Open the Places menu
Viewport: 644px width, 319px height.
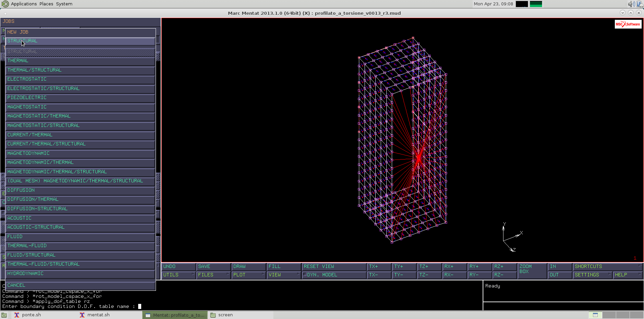46,4
